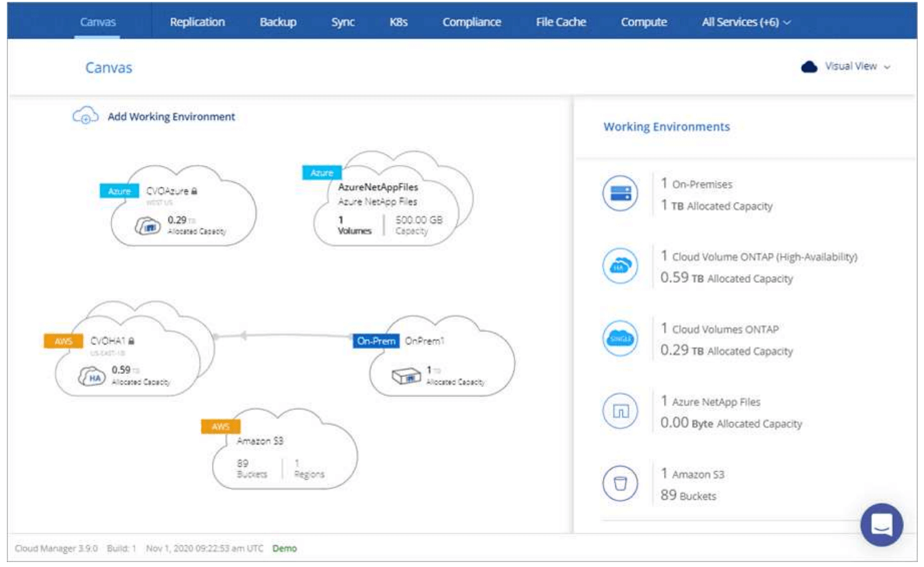924x567 pixels.
Task: Open the Backup tab
Action: (278, 22)
